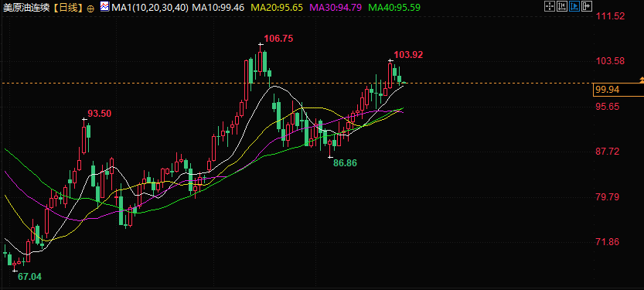Click the 95.65 axis value
Screen dimensions: 644x290
tap(608, 107)
